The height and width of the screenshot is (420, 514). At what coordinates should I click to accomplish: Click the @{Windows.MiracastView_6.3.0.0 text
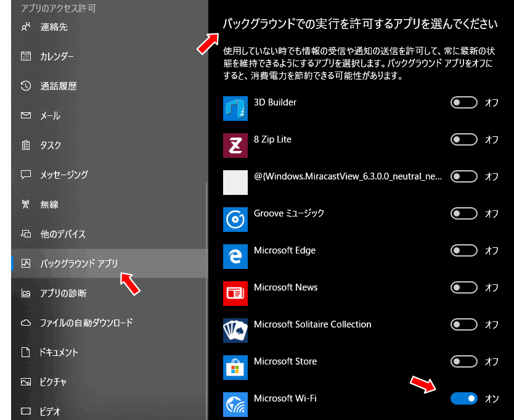click(x=348, y=176)
